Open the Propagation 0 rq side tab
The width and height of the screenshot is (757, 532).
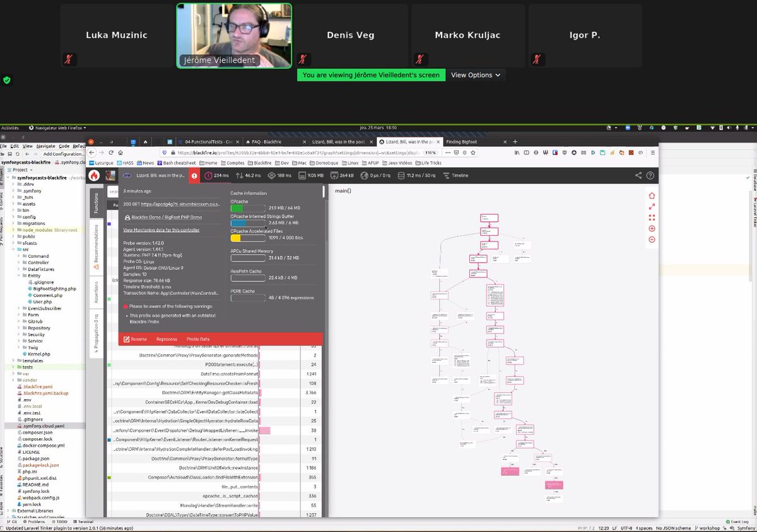pos(96,334)
